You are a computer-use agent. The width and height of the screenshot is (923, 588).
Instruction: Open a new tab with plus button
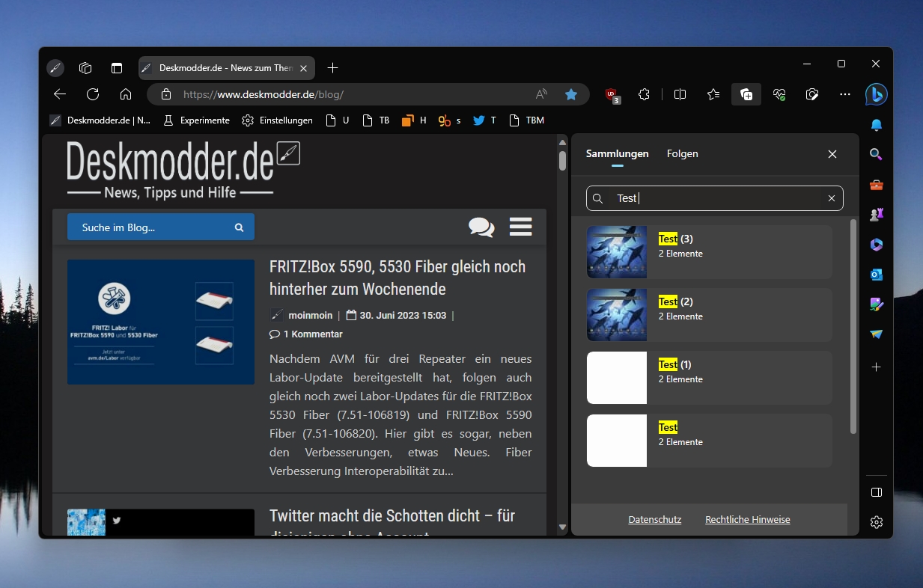(333, 68)
